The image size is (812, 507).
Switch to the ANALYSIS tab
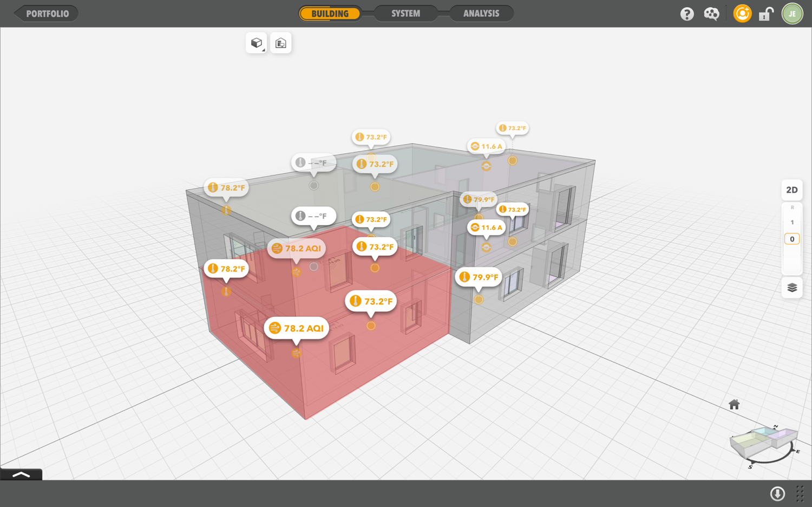(x=481, y=14)
